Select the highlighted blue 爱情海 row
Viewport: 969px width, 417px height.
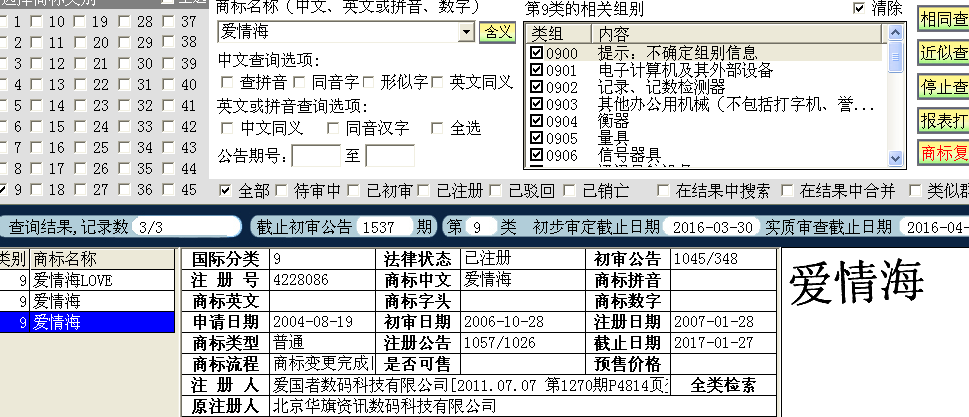tap(87, 322)
